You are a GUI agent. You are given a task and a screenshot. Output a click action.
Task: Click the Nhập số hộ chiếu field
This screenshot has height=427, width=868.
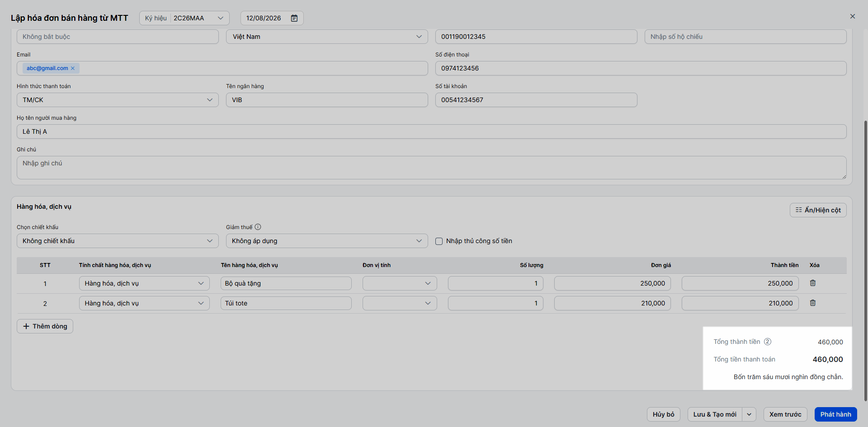(x=745, y=37)
